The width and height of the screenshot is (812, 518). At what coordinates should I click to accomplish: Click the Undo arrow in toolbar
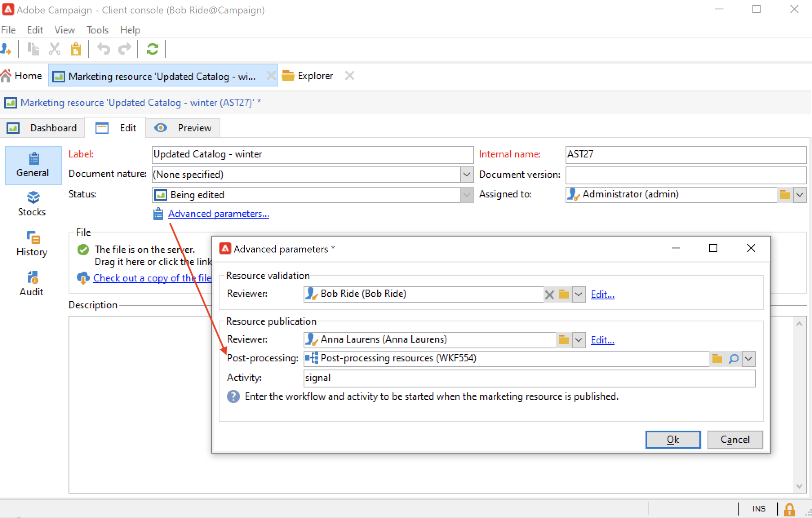pyautogui.click(x=103, y=49)
